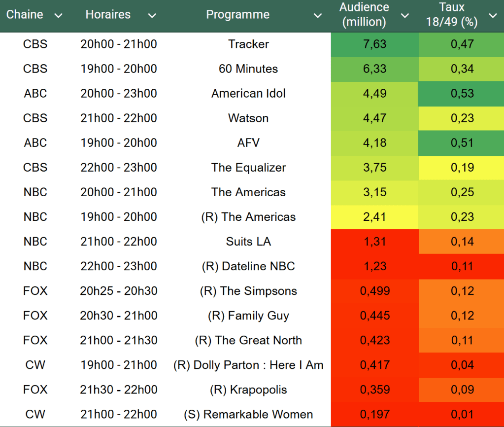Click the Audience (million) header label
504x427 pixels.
coord(364,15)
